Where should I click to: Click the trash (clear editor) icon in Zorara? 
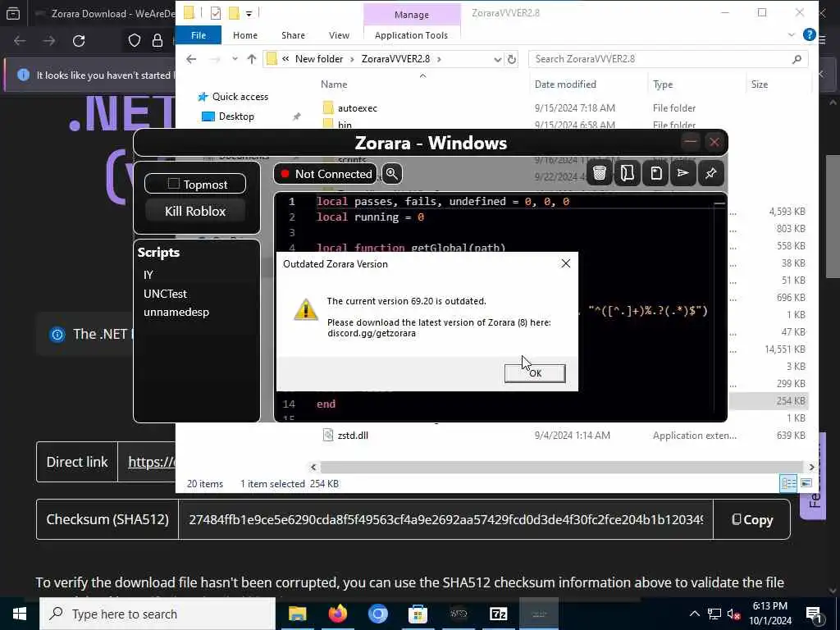[x=600, y=173]
